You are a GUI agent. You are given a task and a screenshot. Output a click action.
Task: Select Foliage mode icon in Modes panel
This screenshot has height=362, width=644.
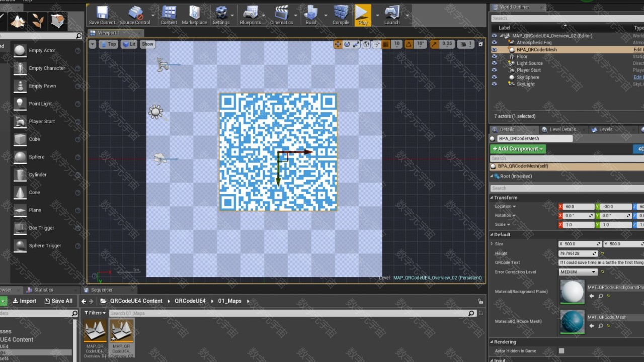pyautogui.click(x=38, y=21)
